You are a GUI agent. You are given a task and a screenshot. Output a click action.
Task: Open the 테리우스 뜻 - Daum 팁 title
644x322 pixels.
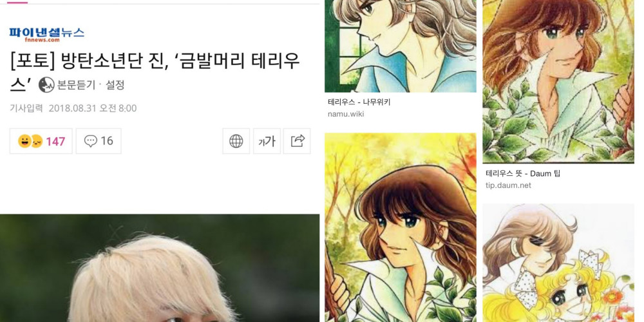(523, 174)
